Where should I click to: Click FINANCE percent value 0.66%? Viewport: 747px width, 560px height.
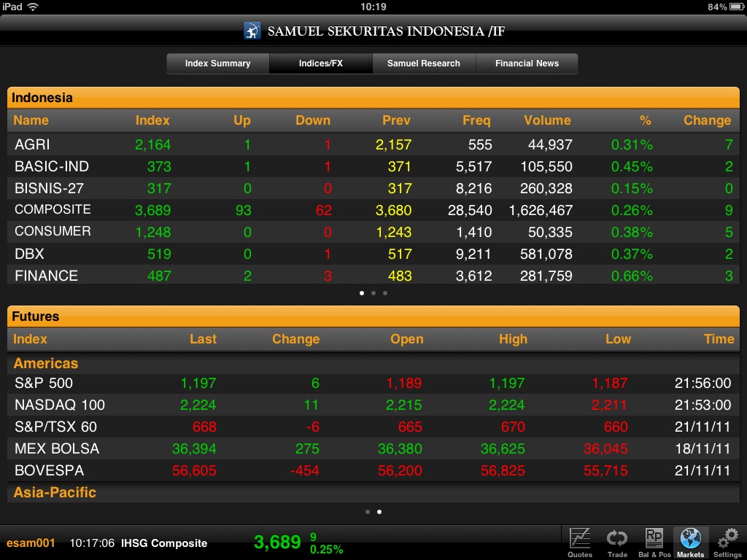[x=632, y=276]
